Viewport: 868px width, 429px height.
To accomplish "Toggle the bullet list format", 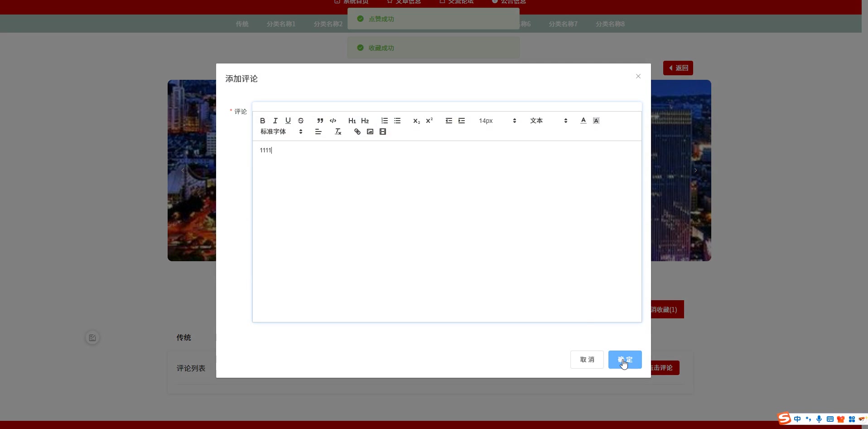I will (397, 121).
